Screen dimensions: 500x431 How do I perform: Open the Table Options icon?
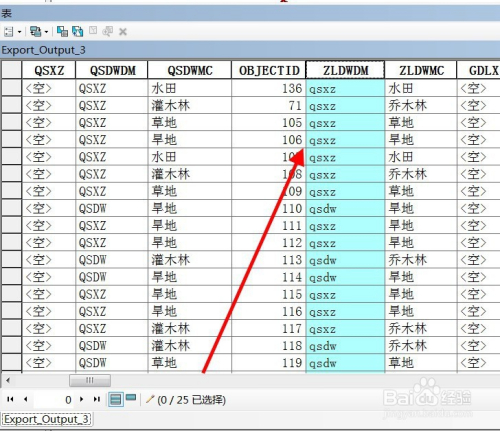click(8, 32)
